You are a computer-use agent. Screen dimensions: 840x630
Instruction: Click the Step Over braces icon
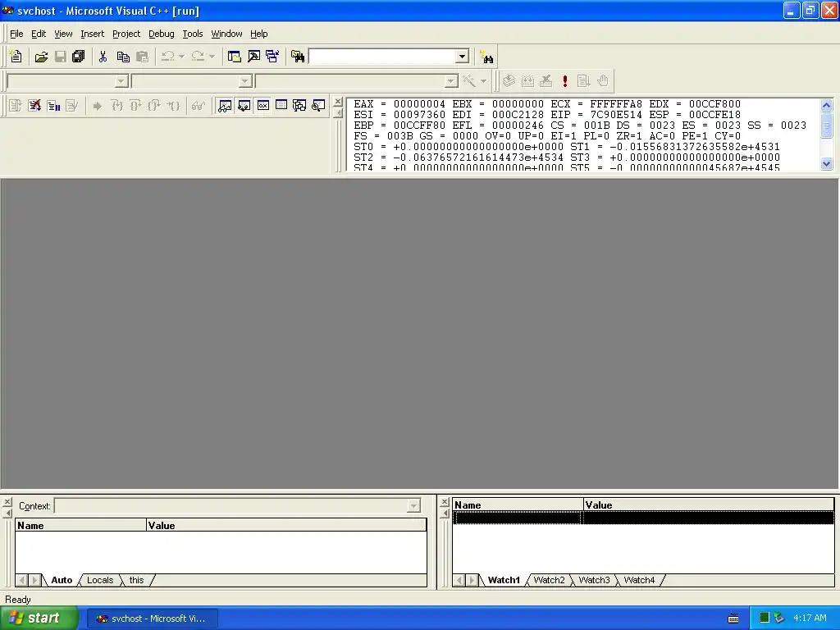point(135,106)
